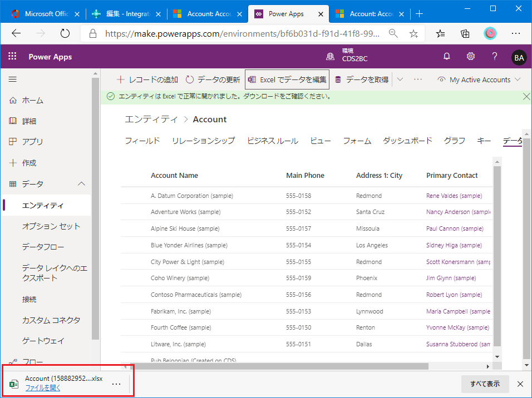Click Excel でデータを編集 button
The width and height of the screenshot is (532, 398).
click(x=287, y=79)
